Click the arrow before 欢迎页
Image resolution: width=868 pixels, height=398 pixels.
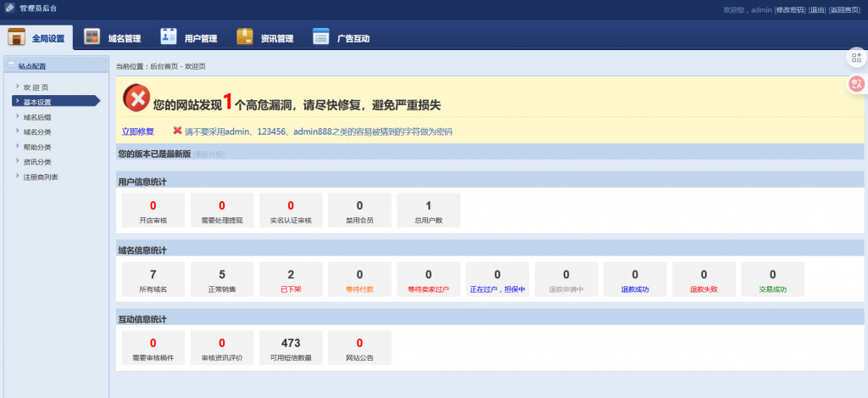18,87
